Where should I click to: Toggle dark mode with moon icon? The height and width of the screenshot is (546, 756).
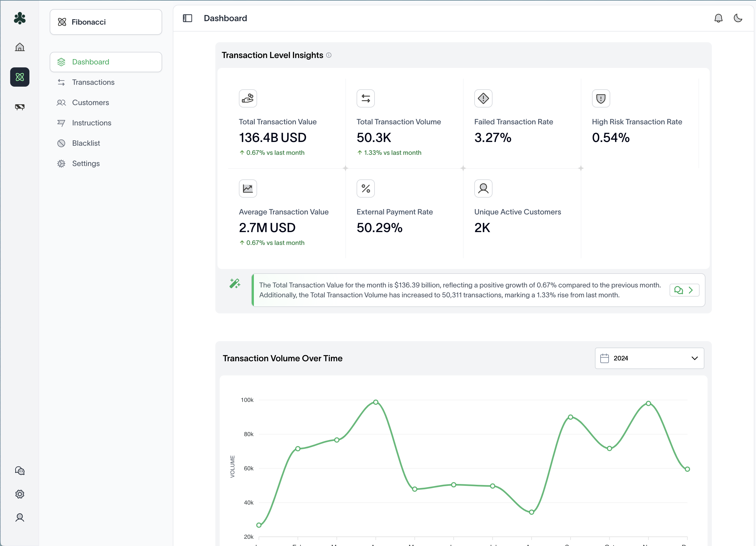(738, 18)
